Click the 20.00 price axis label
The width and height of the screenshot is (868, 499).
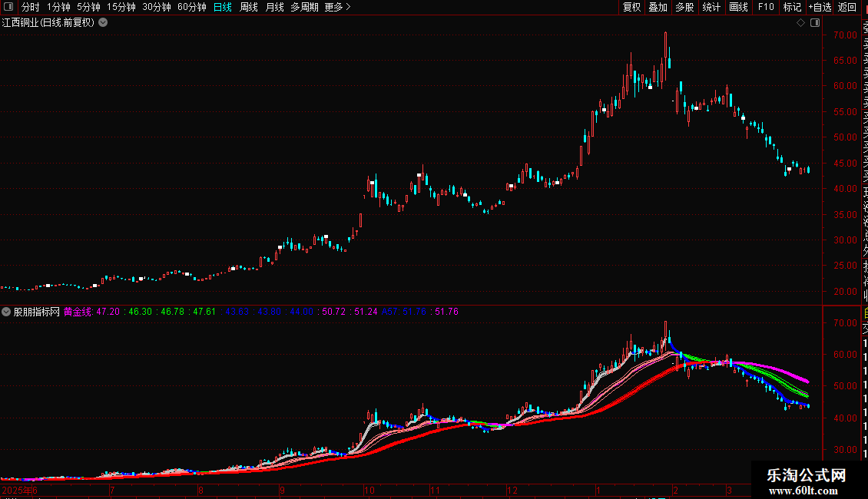coord(845,292)
